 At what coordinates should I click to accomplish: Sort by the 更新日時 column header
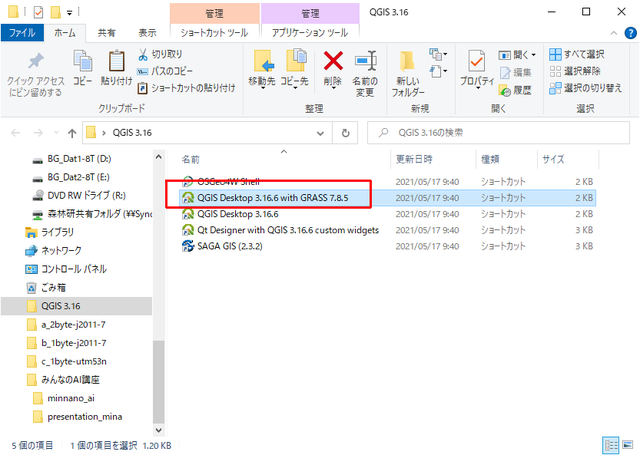433,159
